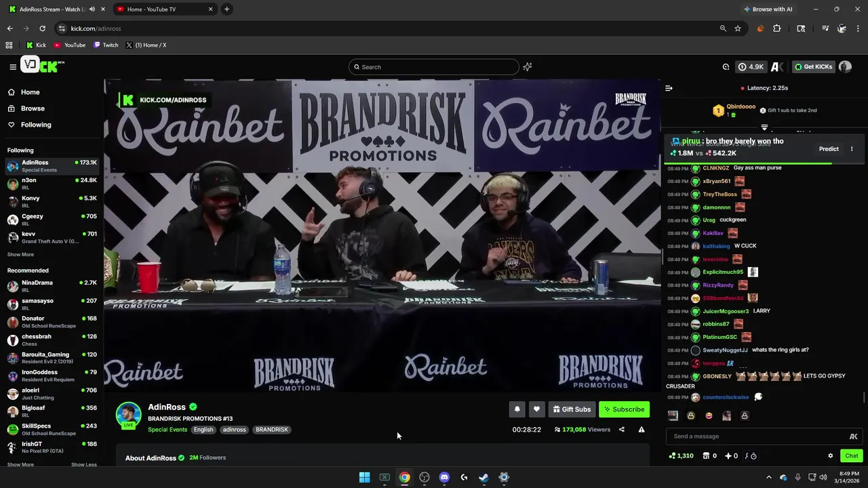Open Discord from the taskbar

point(444,477)
